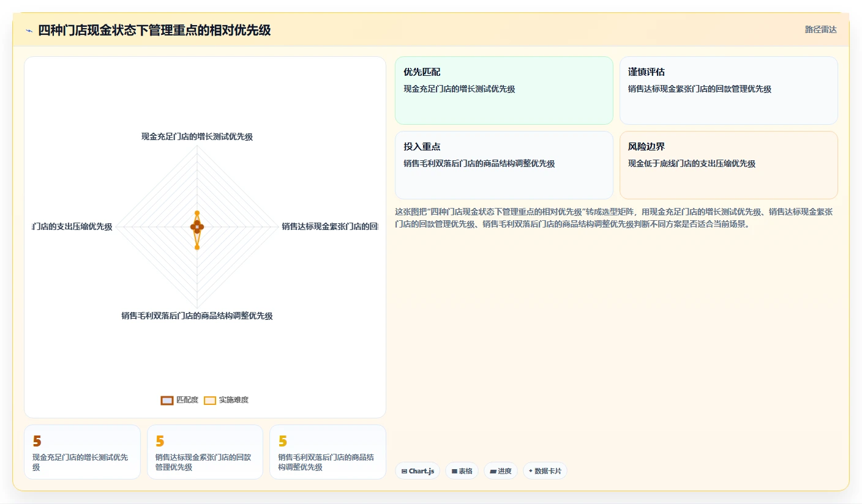This screenshot has width=862, height=504.
Task: Click the top orange radar data point
Action: pos(197,213)
